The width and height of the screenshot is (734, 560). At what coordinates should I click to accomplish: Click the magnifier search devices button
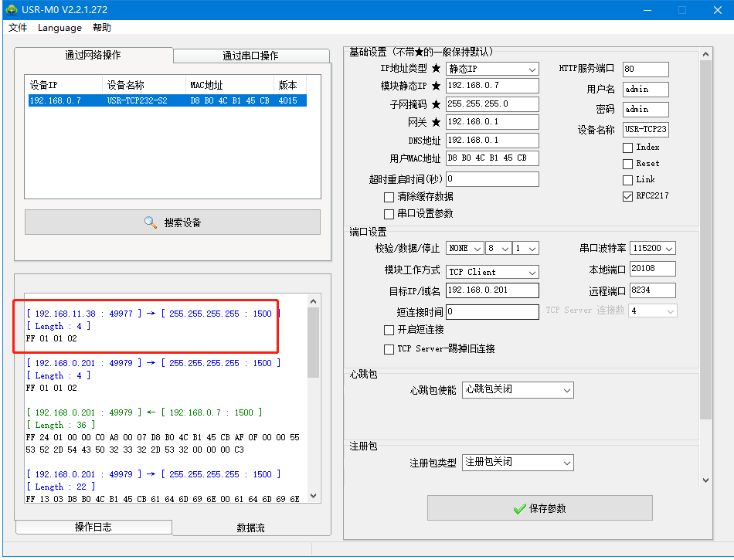click(172, 222)
